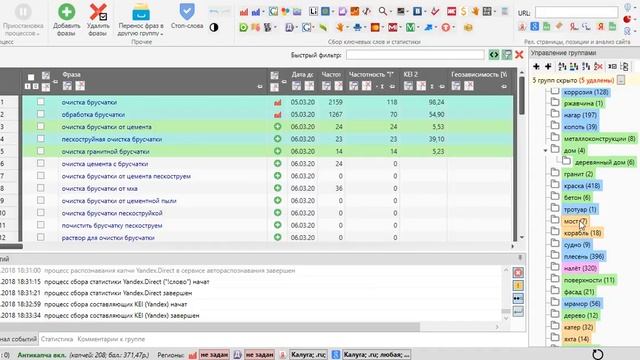The image size is (640, 360).
Task: Click the phrase очистка брусчатки от цементной пыли
Action: [119, 201]
